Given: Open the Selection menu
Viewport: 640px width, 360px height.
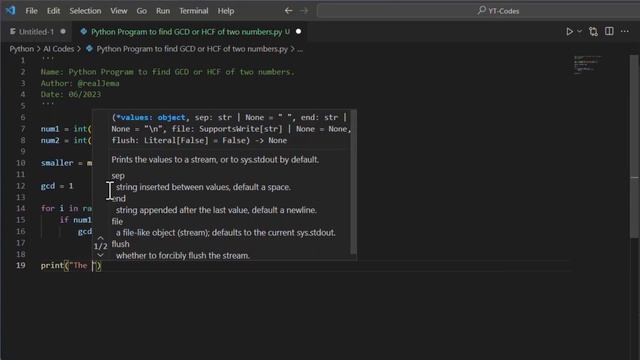Looking at the screenshot, I should (x=85, y=11).
